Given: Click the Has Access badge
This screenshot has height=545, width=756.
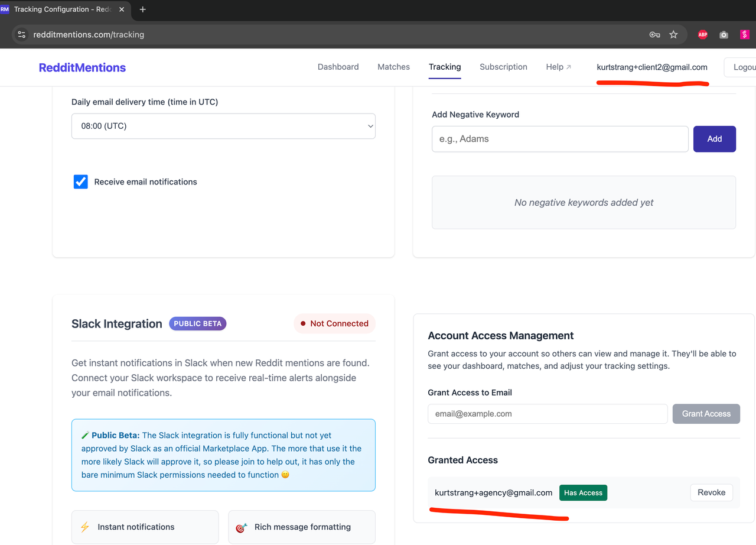Looking at the screenshot, I should [583, 492].
